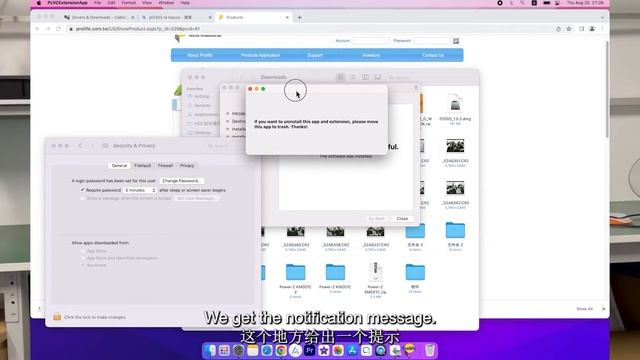Open a new browser tab
This screenshot has width=640, height=360.
coord(300,18)
